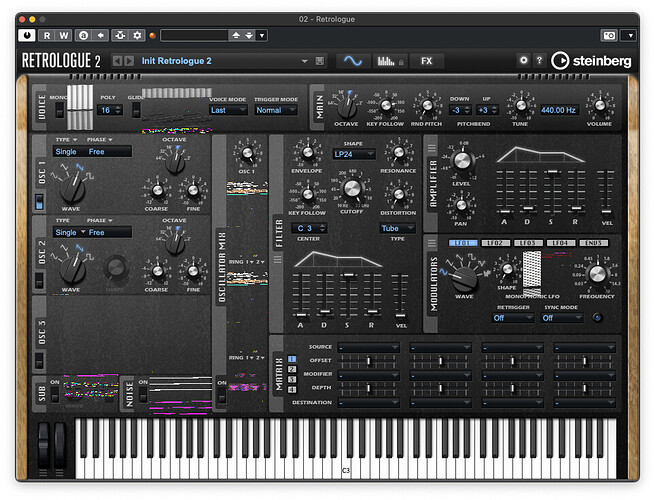Open the preset management dropdown arrow
The image size is (654, 500).
[x=262, y=35]
